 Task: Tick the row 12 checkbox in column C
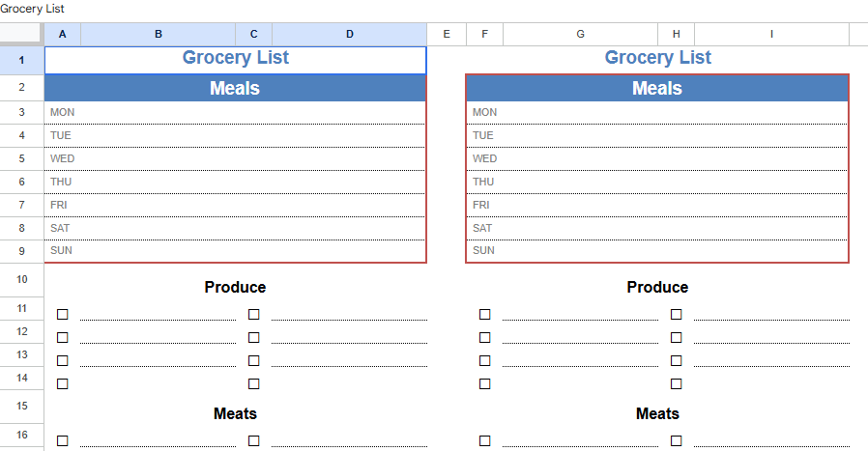(253, 337)
